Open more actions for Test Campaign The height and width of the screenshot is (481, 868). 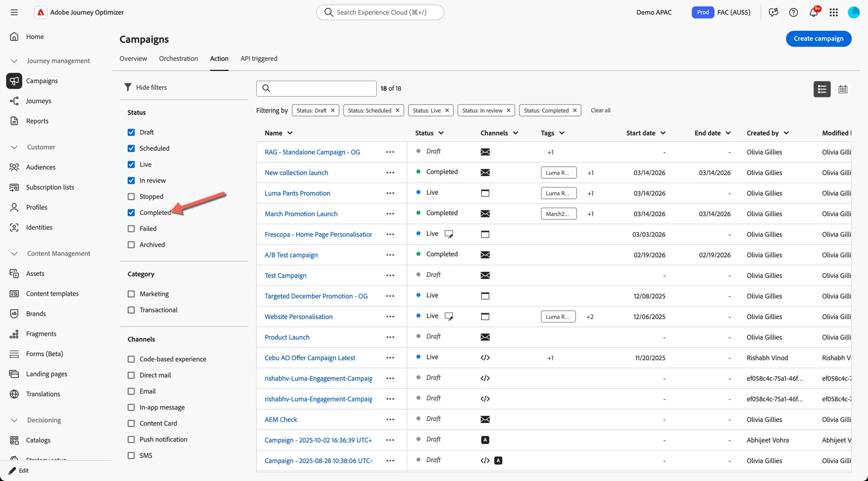point(390,276)
